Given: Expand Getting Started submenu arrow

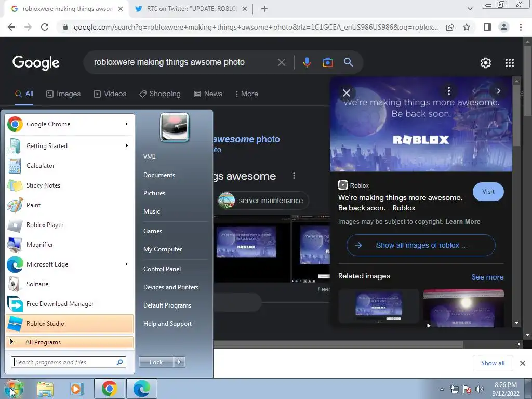Looking at the screenshot, I should click(127, 146).
